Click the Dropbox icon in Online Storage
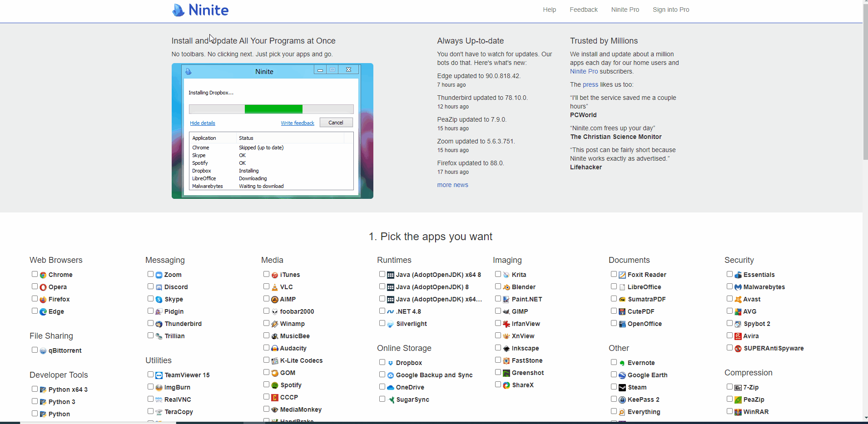Screen dimensions: 868x424 (x=391, y=363)
